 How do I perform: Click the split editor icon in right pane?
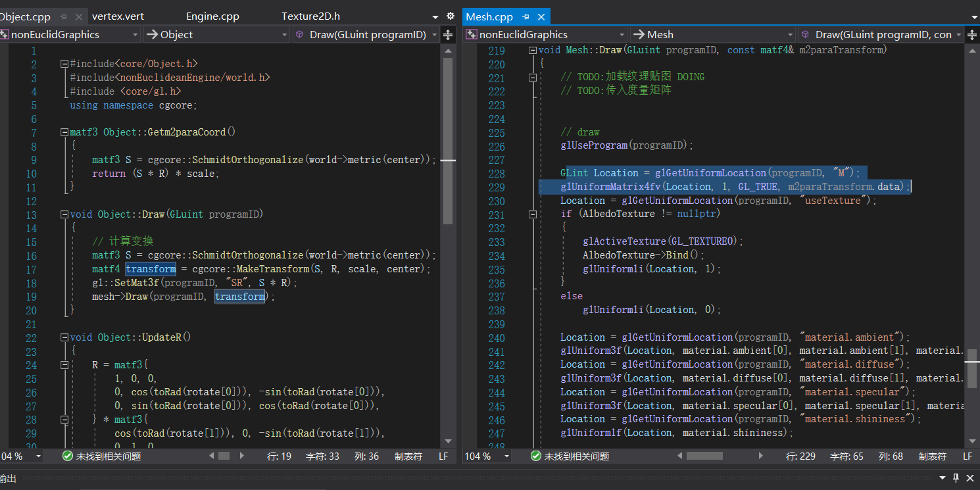973,35
